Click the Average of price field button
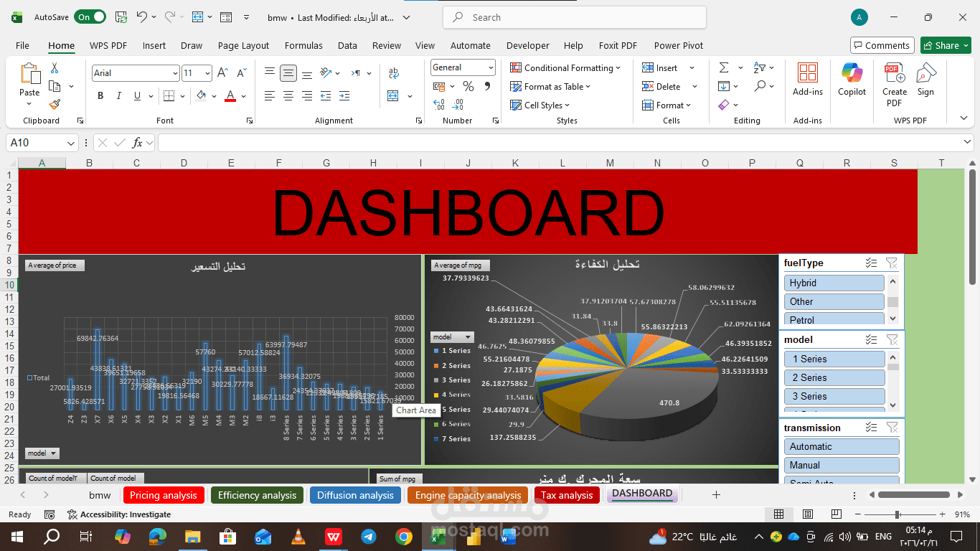The width and height of the screenshot is (980, 551). click(x=55, y=265)
